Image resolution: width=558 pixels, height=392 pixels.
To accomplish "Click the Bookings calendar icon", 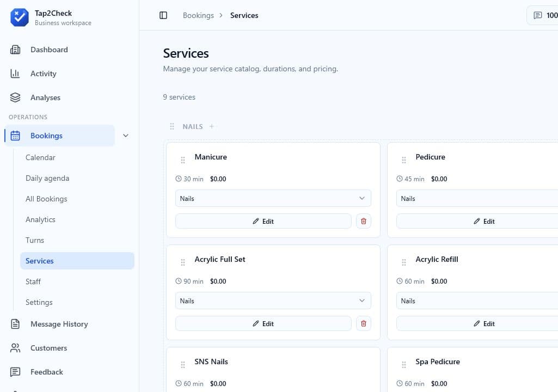I will [15, 136].
